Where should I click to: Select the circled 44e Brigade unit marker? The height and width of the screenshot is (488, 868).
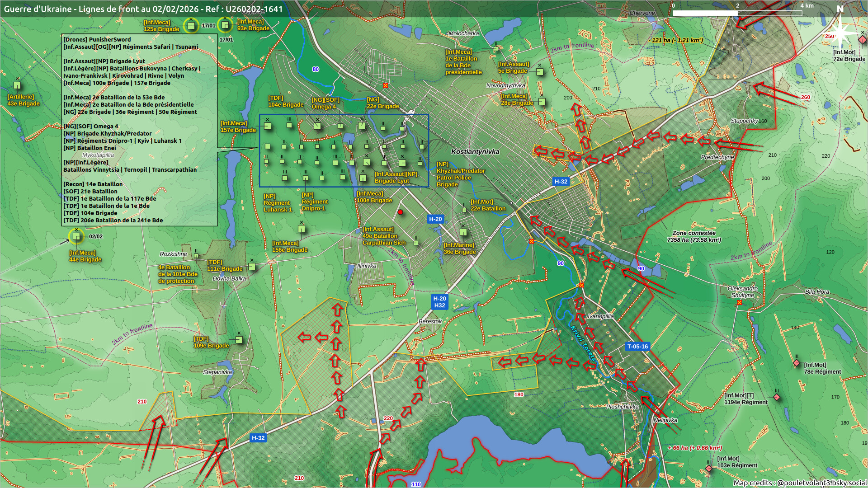(x=76, y=236)
